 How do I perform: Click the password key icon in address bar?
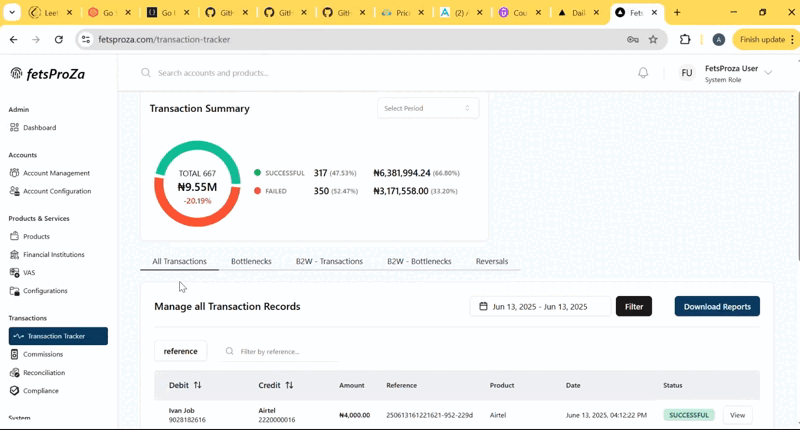633,39
